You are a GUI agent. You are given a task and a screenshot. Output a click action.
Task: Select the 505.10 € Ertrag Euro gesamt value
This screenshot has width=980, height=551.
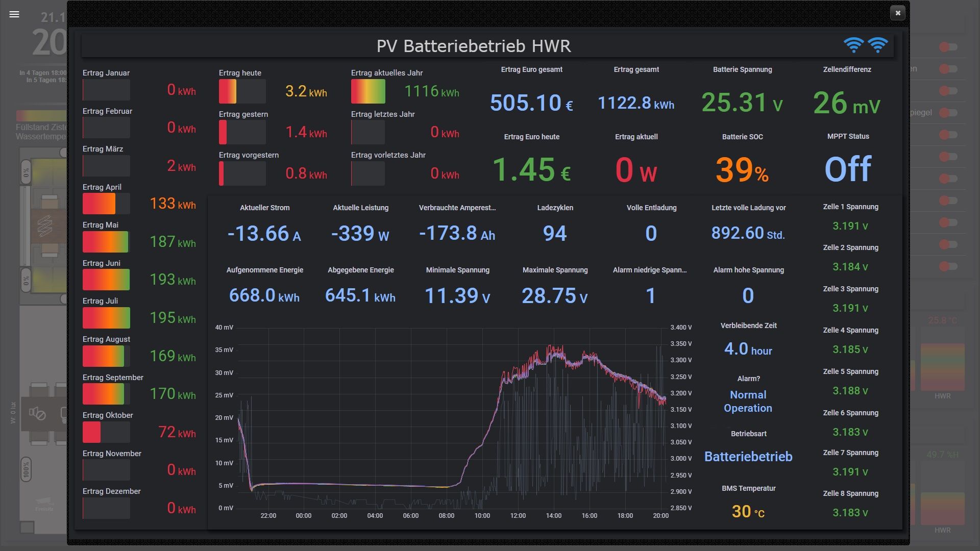531,103
